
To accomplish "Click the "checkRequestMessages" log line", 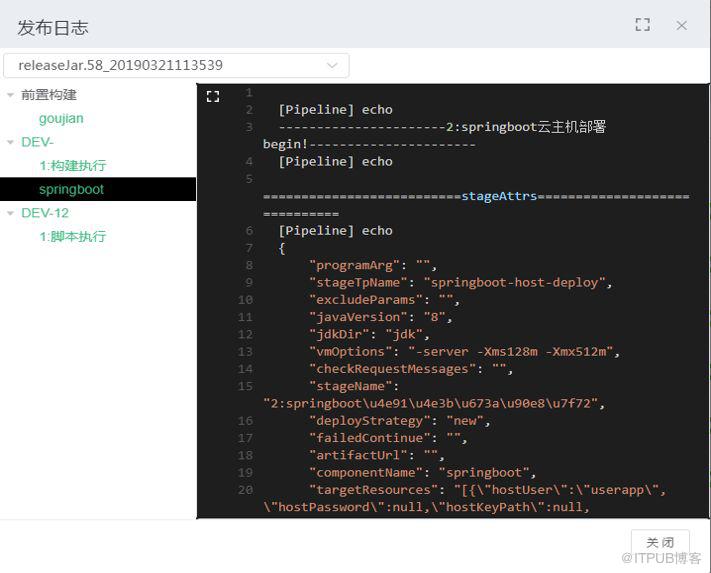I will [411, 369].
